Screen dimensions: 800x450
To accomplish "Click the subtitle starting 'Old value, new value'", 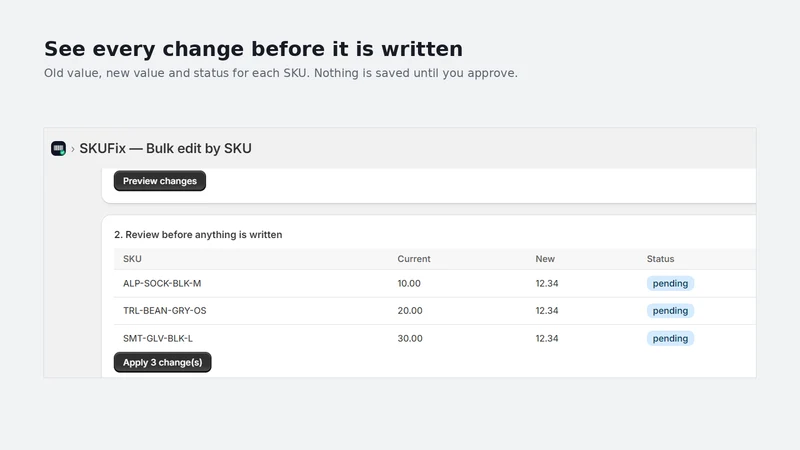I will pyautogui.click(x=281, y=73).
